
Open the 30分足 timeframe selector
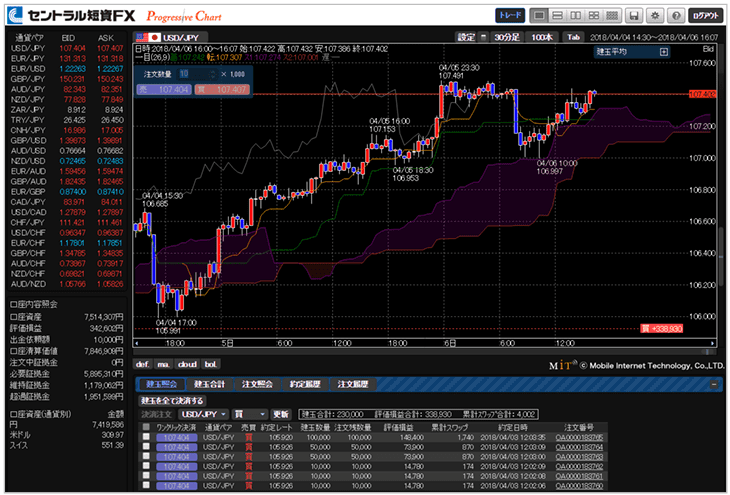point(507,37)
